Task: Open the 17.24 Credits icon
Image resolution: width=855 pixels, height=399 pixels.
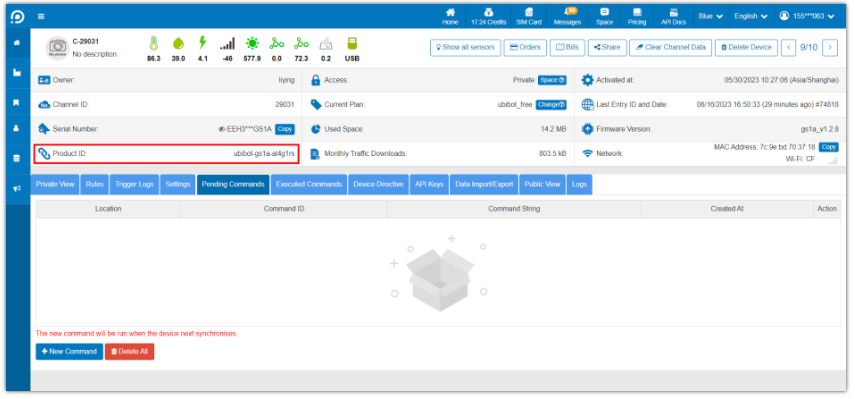Action: [489, 16]
